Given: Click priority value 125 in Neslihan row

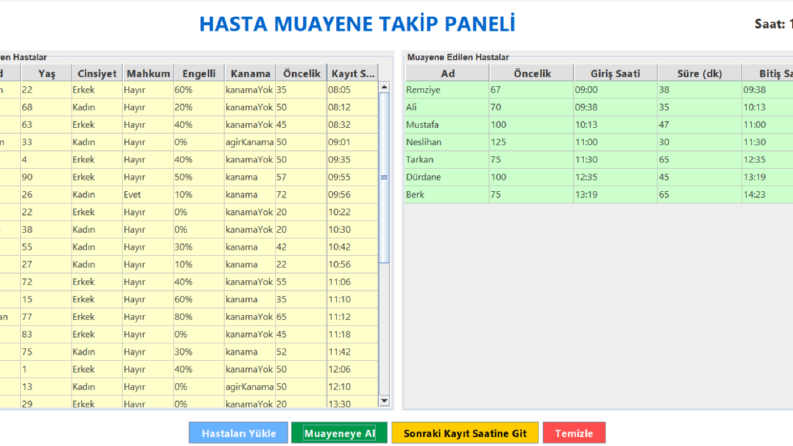Looking at the screenshot, I should 532,142.
